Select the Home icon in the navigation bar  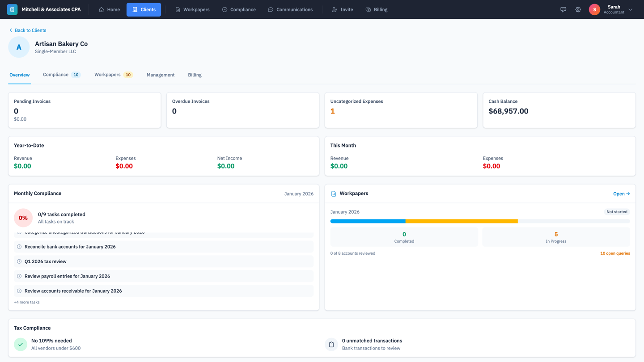coord(102,9)
